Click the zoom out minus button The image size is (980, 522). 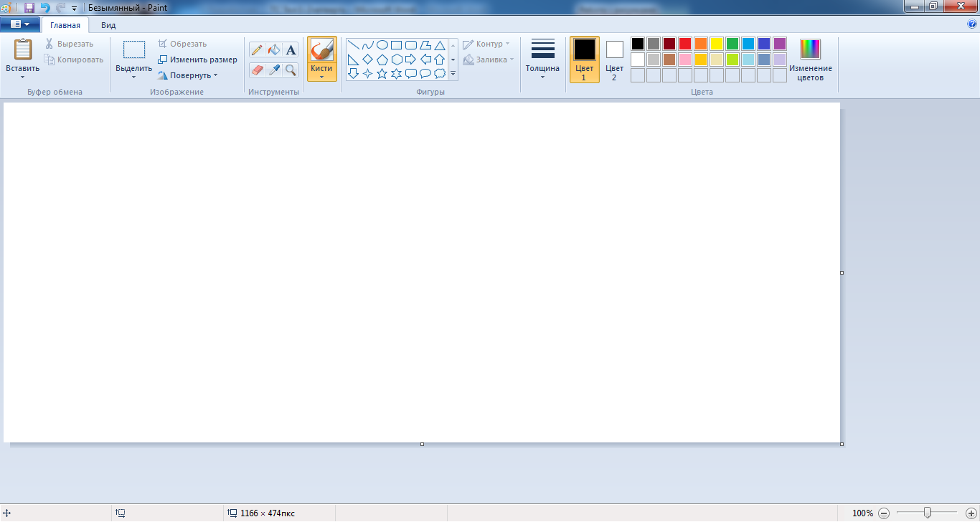coord(884,513)
